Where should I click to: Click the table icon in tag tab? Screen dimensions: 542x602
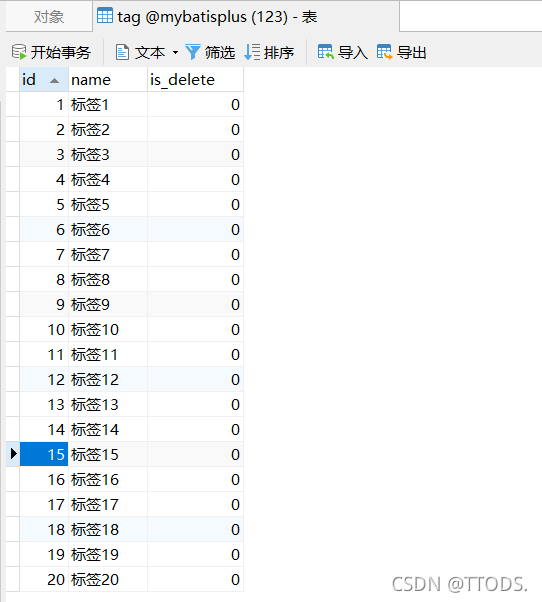(105, 16)
